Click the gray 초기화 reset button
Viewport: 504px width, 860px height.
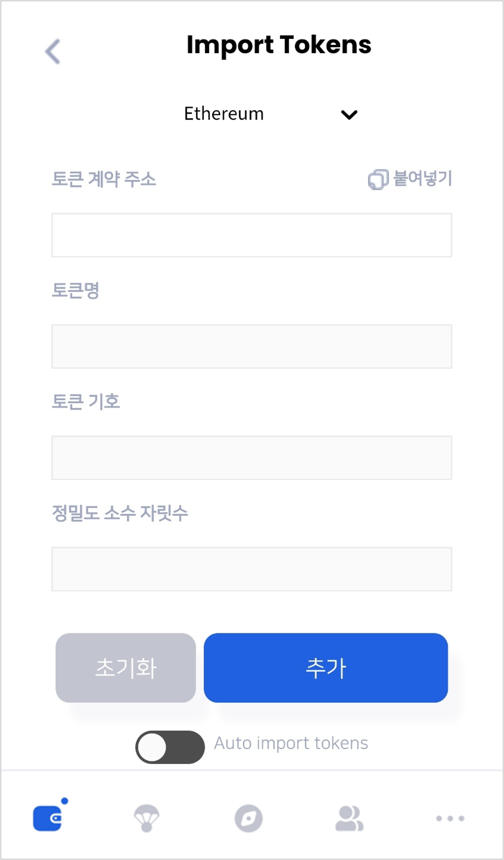126,668
